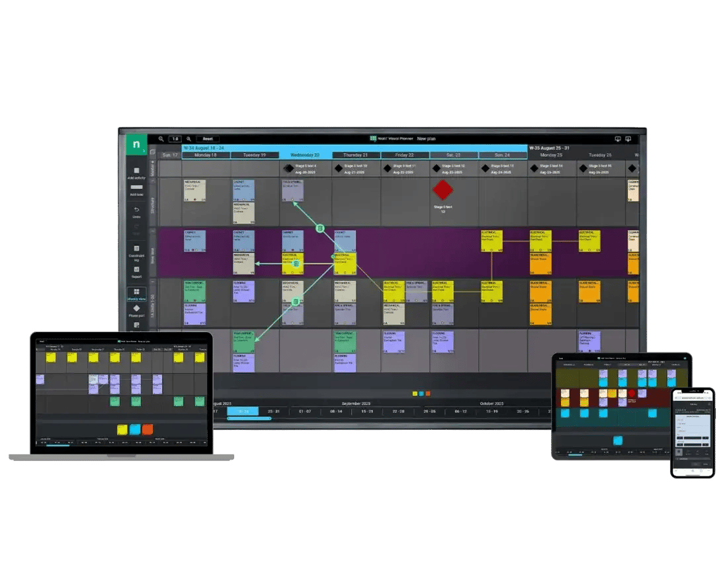Click the zoom out magnifier icon
725x588 pixels.
161,139
